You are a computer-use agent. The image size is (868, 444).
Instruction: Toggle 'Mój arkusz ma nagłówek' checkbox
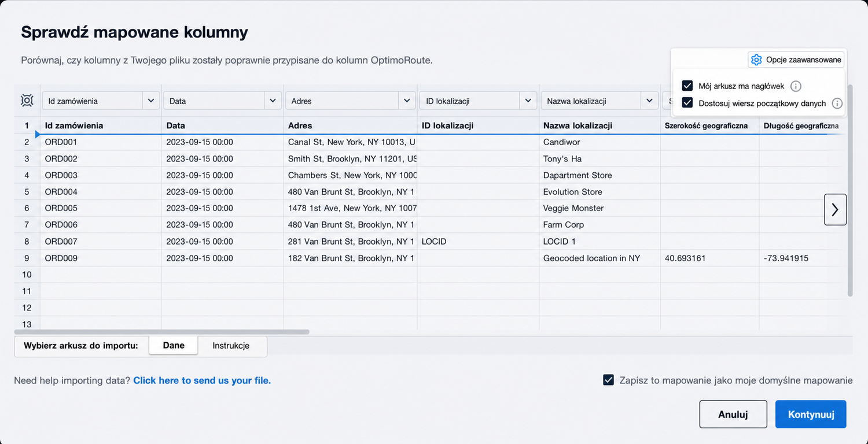point(687,86)
